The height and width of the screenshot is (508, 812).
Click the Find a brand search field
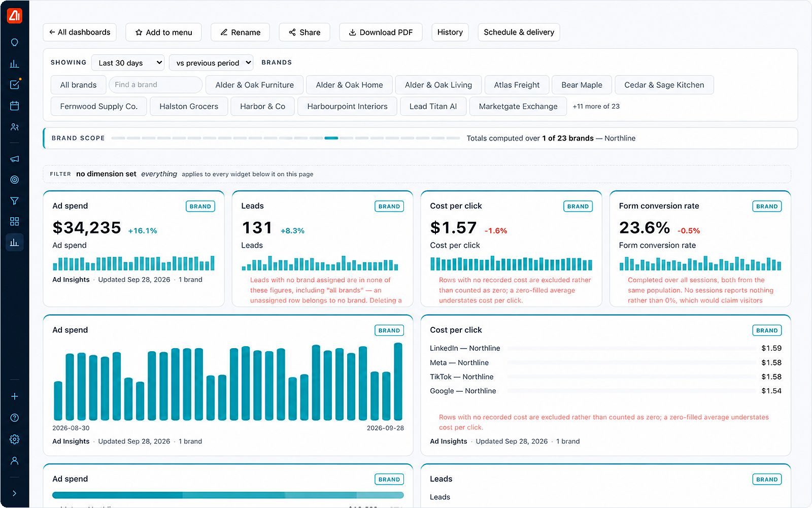point(155,85)
